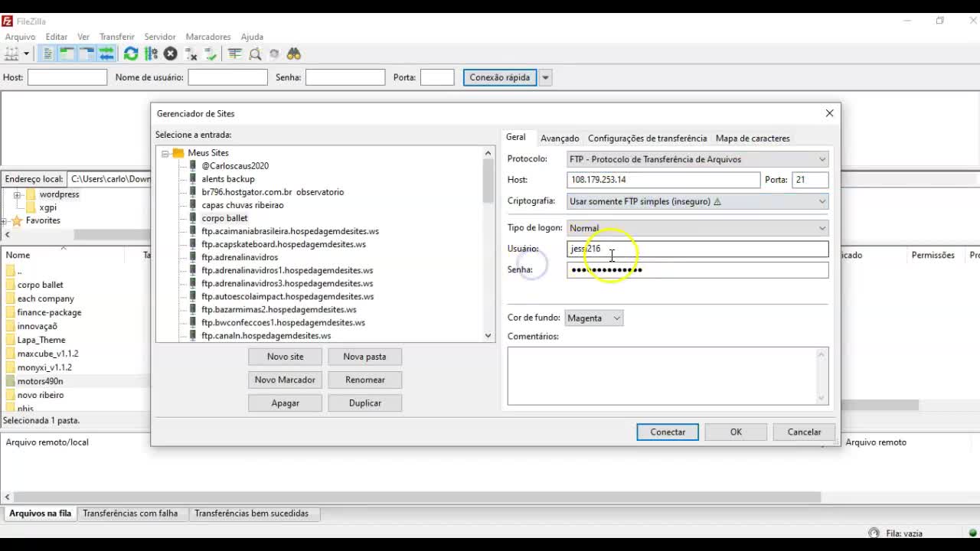The width and height of the screenshot is (980, 551).
Task: Select ftp.adrenalinavidros site entry
Action: (x=240, y=257)
